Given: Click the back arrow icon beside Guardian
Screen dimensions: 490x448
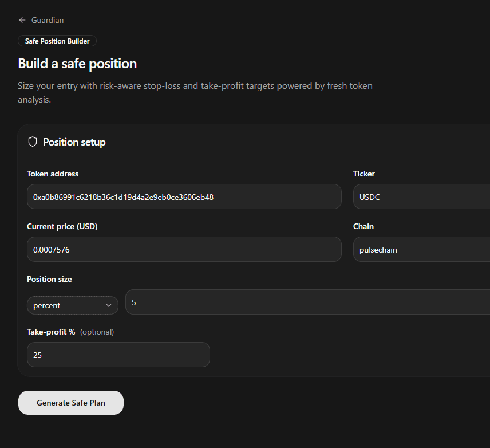Looking at the screenshot, I should coord(22,20).
